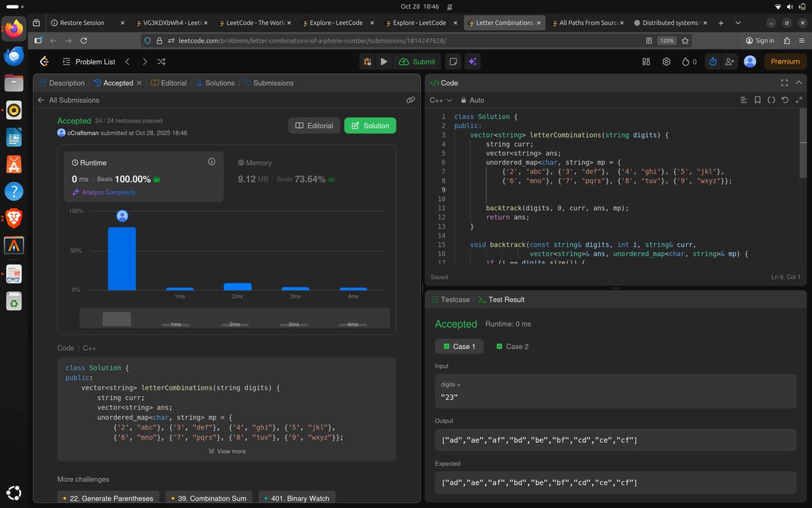812x508 pixels.
Task: Collapse the Code panel with its chevron
Action: point(798,83)
